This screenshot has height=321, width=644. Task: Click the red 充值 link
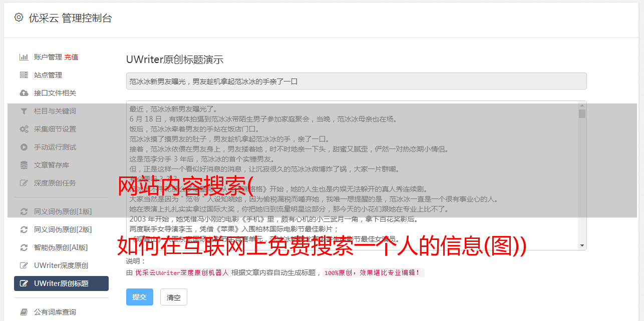[71, 57]
